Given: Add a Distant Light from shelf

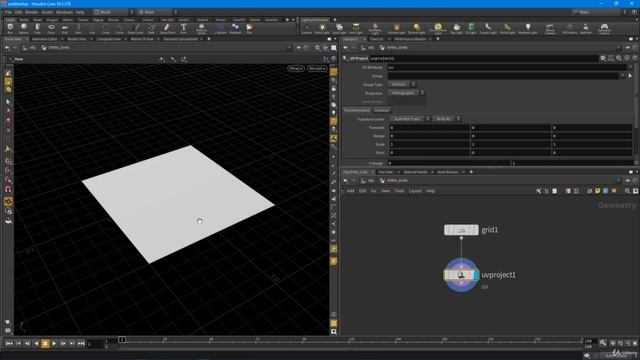Looking at the screenshot, I should click(x=416, y=29).
